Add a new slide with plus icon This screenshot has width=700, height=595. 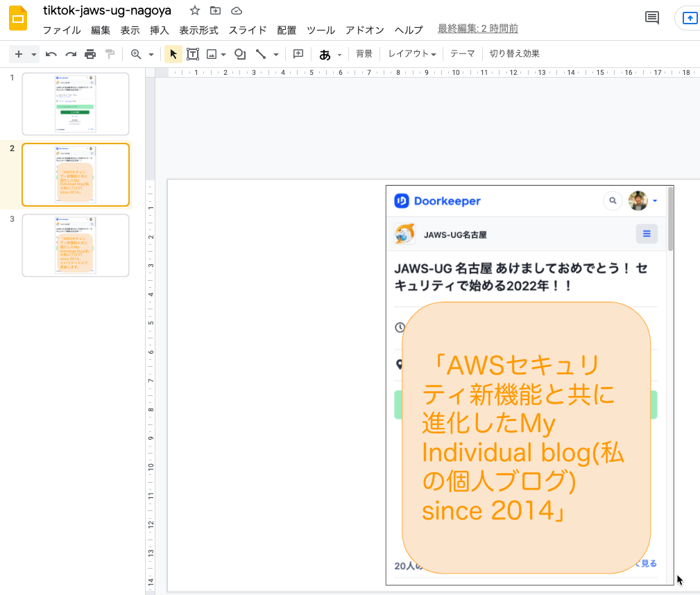tap(18, 54)
